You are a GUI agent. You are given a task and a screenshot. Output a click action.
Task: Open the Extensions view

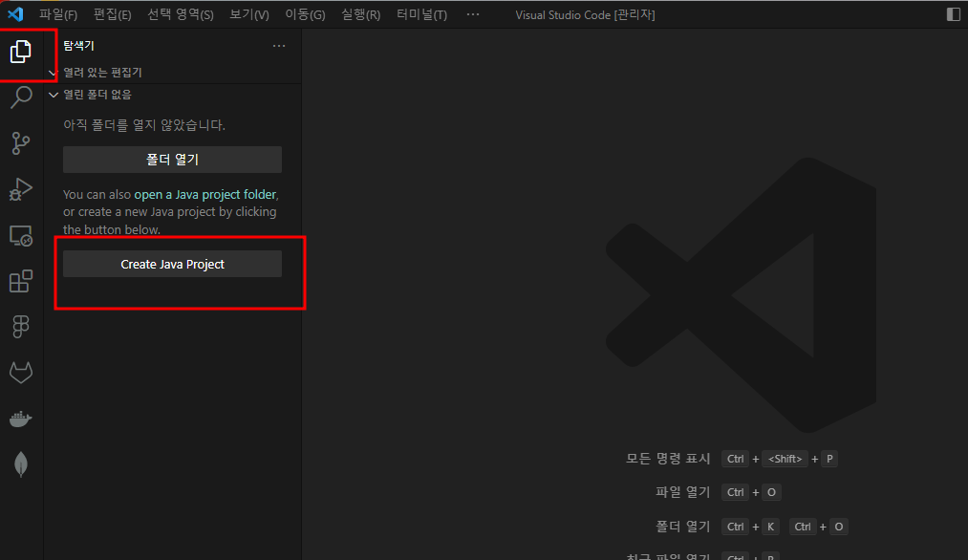[x=21, y=281]
